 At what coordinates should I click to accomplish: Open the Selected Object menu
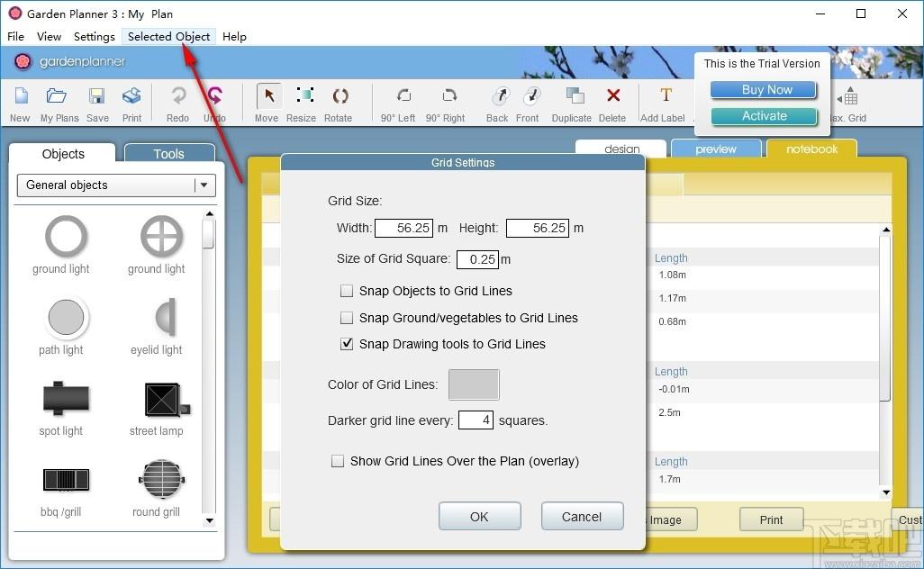click(169, 37)
